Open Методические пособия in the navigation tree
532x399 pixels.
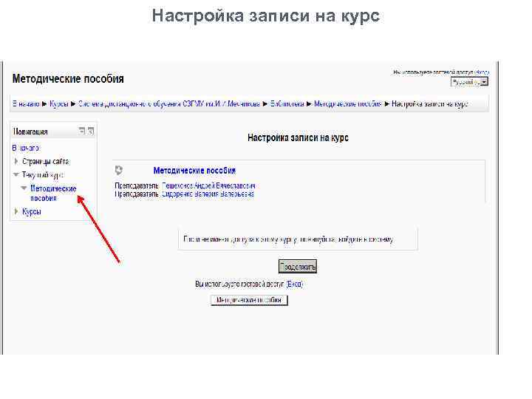coord(53,193)
